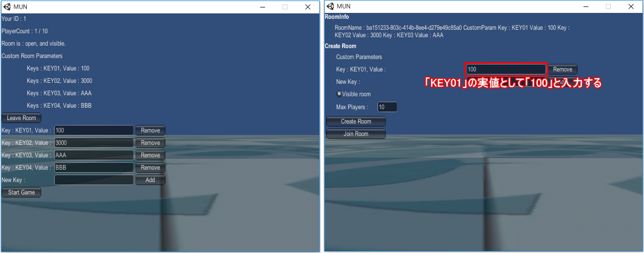This screenshot has height=253, width=644.
Task: Select 'Keys : KEY01, Value : 100' line
Action: (x=58, y=68)
